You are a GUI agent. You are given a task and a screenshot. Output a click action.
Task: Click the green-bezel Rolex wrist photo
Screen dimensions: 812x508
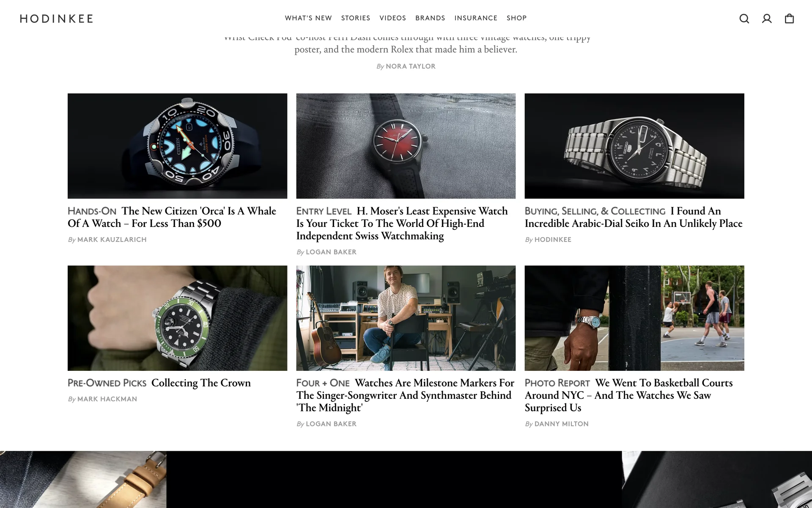(x=177, y=318)
